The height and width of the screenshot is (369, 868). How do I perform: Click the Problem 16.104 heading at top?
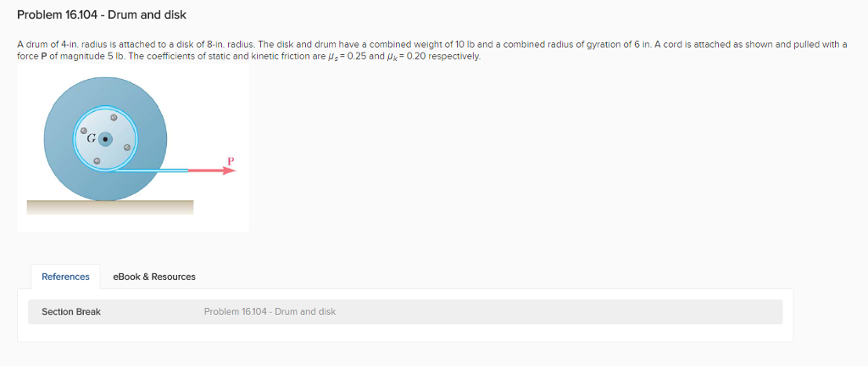tap(102, 15)
